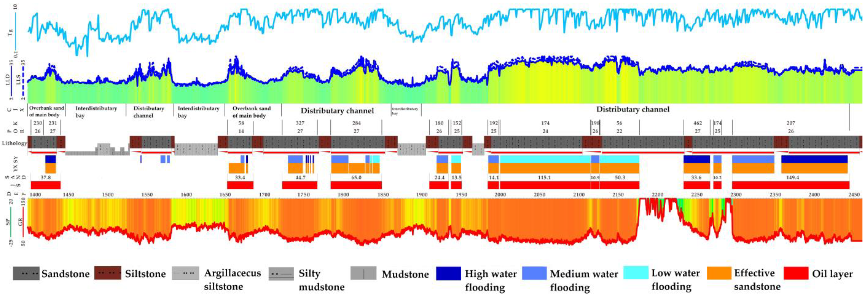
Task: Click the Siltstone legend pattern icon
Action: pyautogui.click(x=107, y=273)
